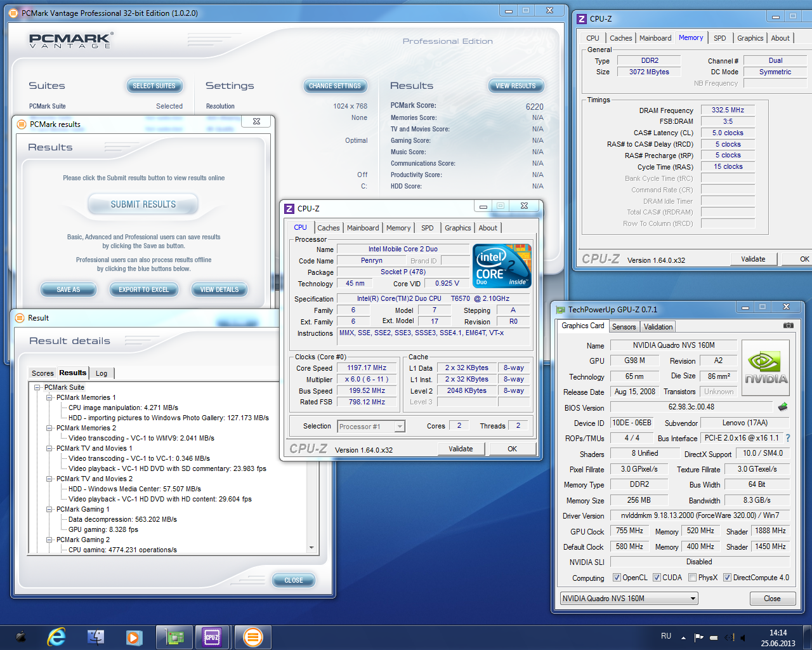Select 'GPU gaming: 8.328 fps' result row
This screenshot has height=650, width=812.
[103, 529]
